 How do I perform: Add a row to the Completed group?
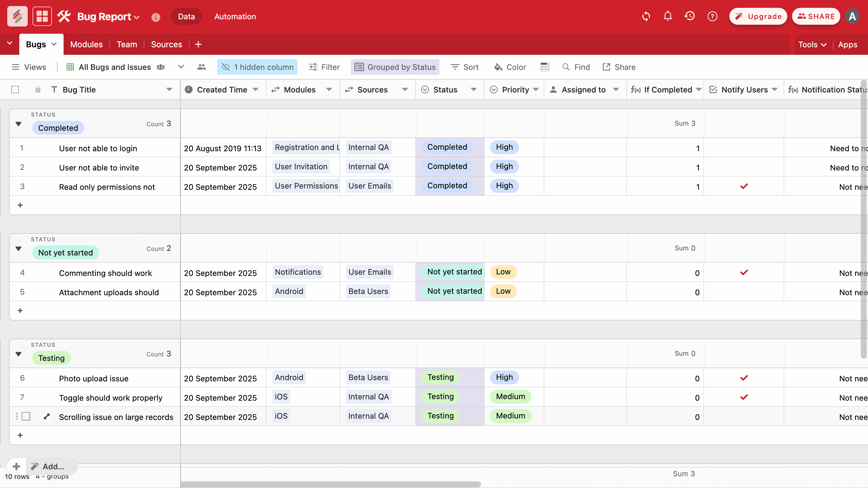pyautogui.click(x=20, y=205)
